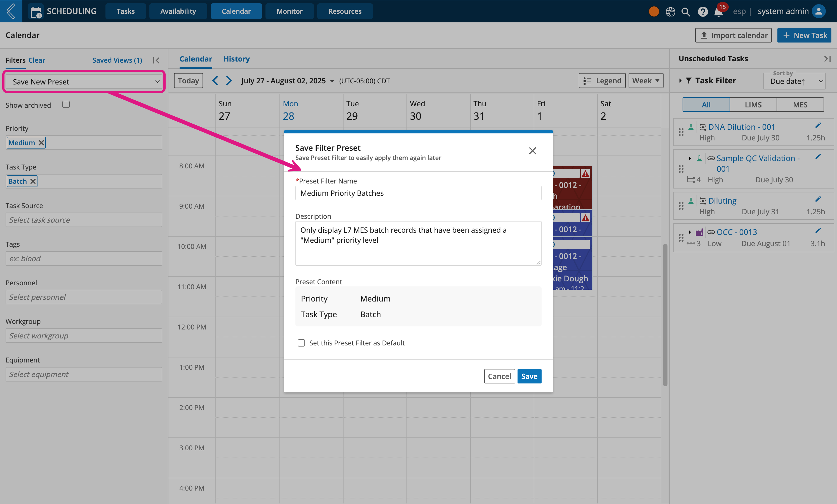Click the Preset Filter Name input field

click(418, 193)
